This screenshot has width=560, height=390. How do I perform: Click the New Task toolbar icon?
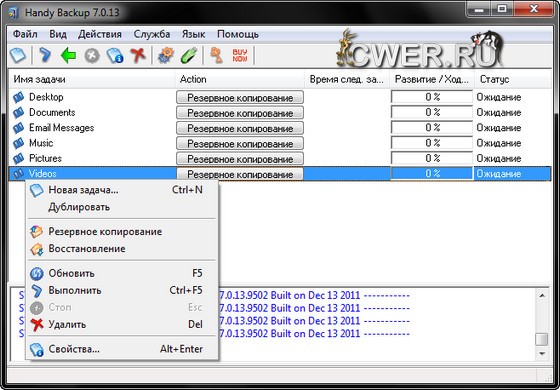point(18,55)
